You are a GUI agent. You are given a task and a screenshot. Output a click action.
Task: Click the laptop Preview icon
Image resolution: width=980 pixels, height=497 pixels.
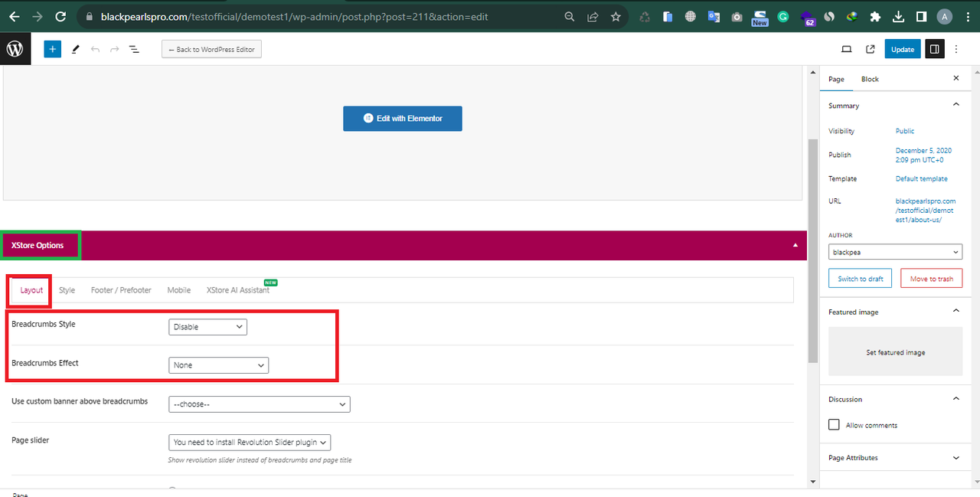846,49
